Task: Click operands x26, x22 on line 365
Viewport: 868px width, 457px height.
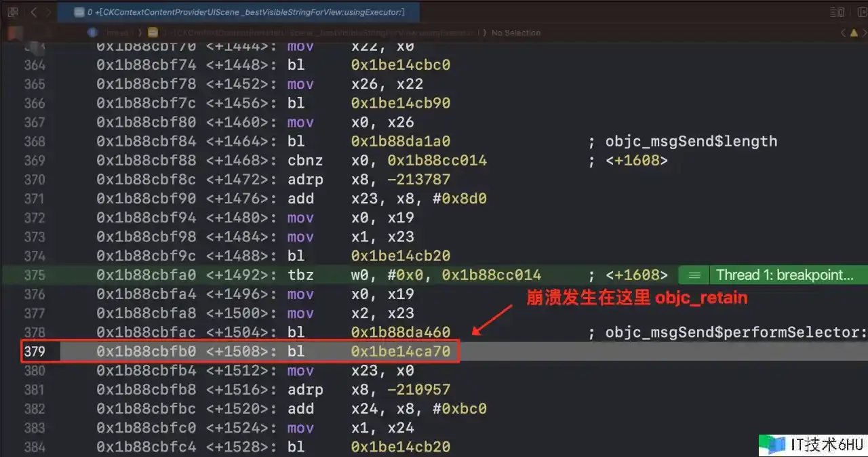Action: click(387, 84)
